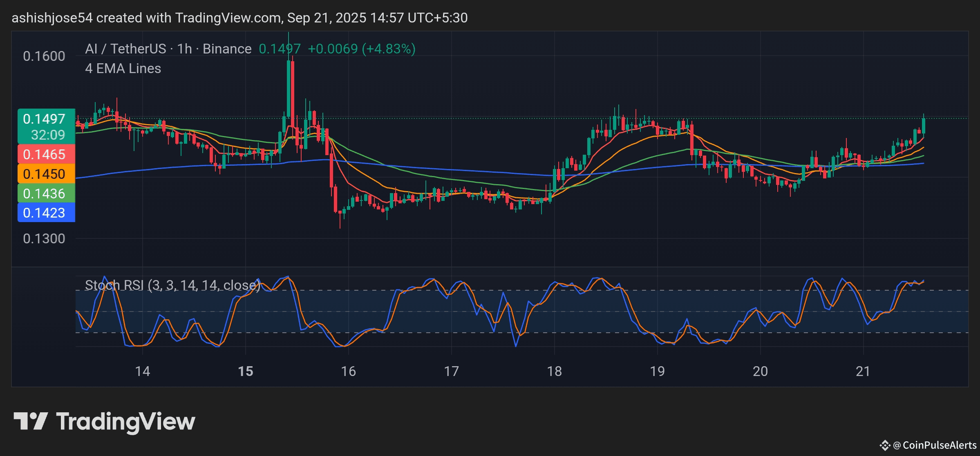Click the blue 0.1423 EMA label
980x456 pixels.
click(44, 213)
